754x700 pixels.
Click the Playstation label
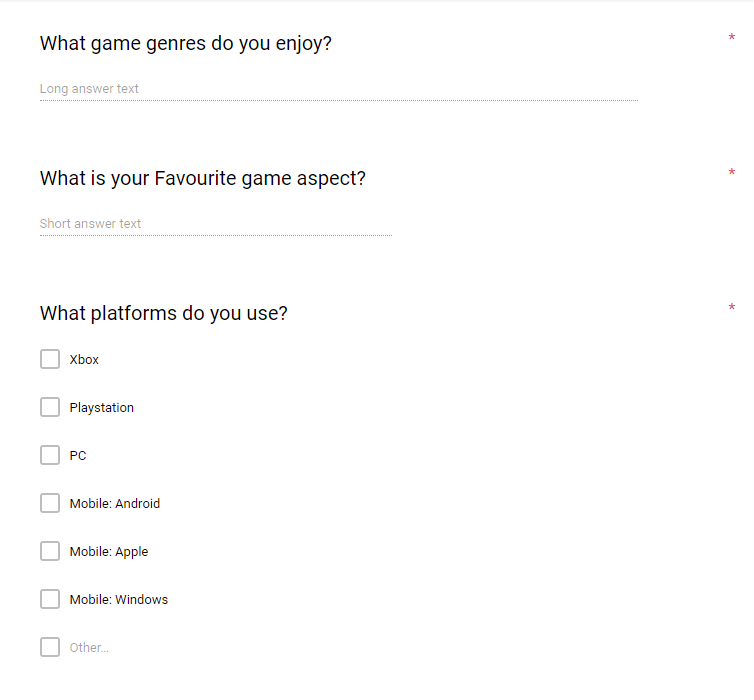(x=102, y=408)
